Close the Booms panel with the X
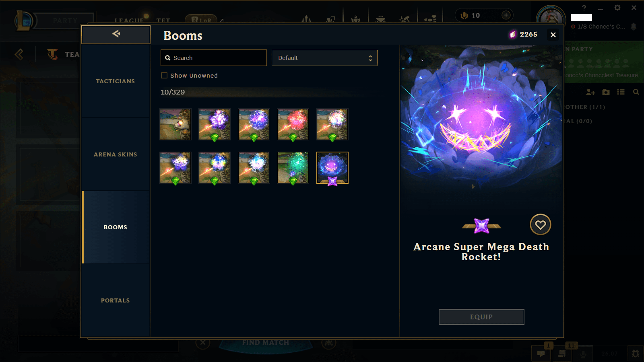Viewport: 644px width, 362px height. (553, 35)
